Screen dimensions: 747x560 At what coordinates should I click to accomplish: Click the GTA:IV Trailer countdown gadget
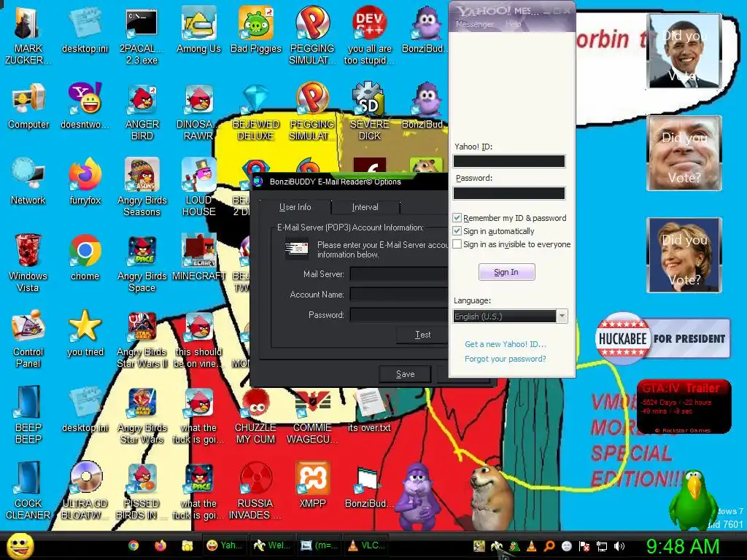coord(684,406)
